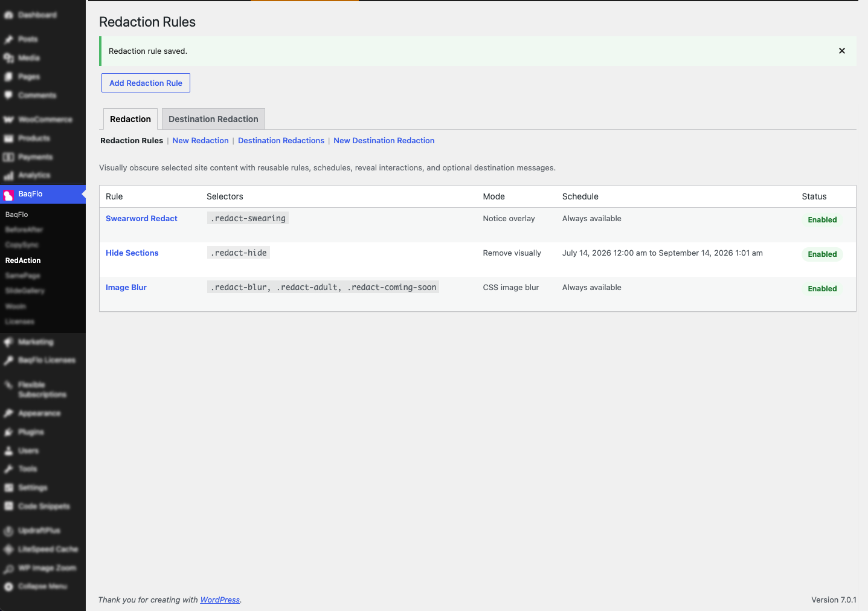Open the Pages icon in sidebar
The width and height of the screenshot is (868, 611).
8,77
